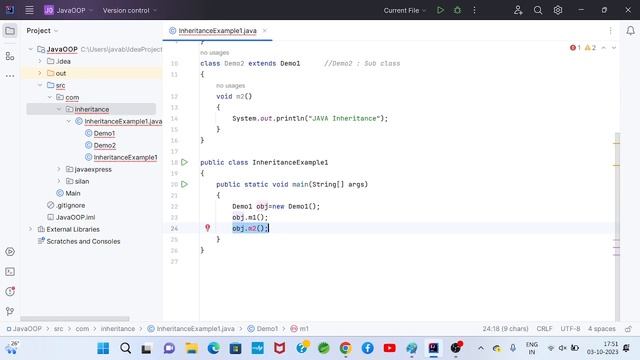Open the Git tool window
640x360 pixels.
tap(10, 311)
